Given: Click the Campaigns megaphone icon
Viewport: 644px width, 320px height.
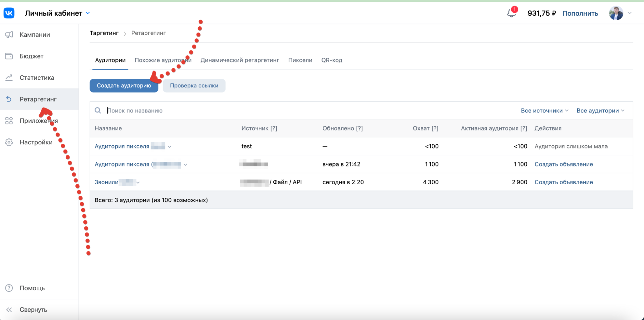Looking at the screenshot, I should (x=9, y=34).
